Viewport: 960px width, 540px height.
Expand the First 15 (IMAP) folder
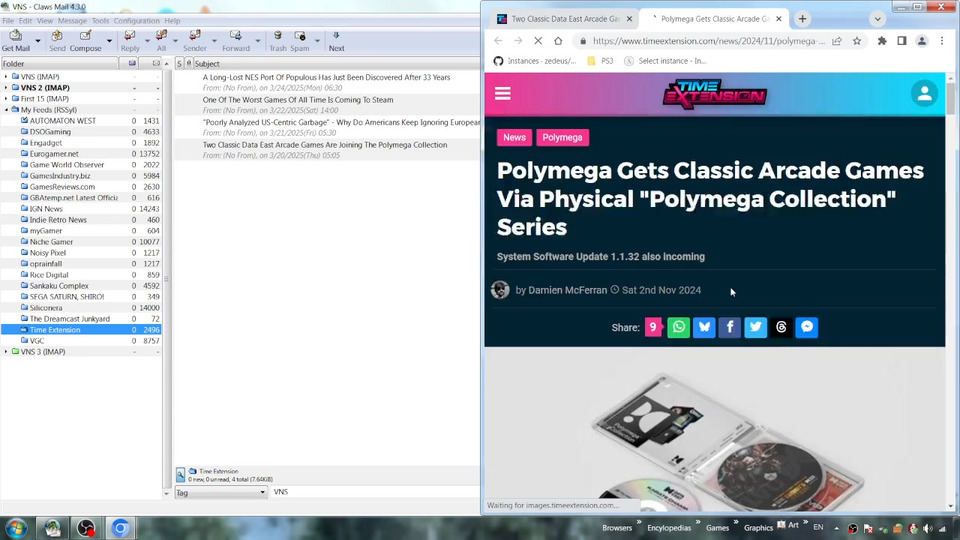(7, 99)
